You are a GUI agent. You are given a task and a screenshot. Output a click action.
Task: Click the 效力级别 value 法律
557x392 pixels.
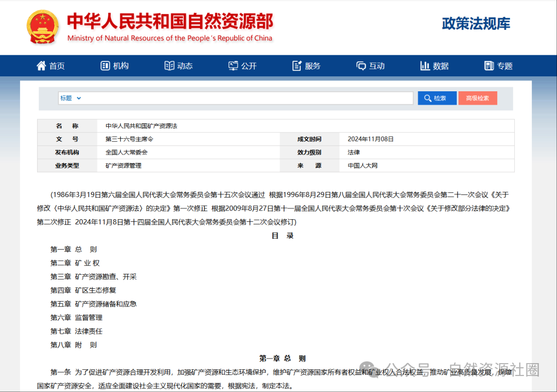(x=354, y=152)
